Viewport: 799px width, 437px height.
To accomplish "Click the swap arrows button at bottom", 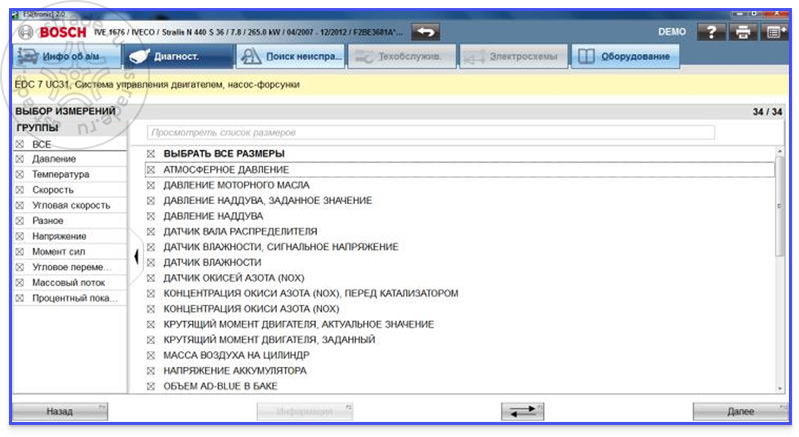I will [523, 411].
